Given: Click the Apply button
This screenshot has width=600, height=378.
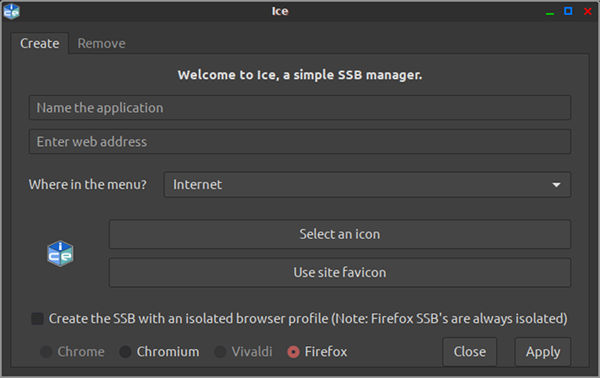Looking at the screenshot, I should (543, 352).
